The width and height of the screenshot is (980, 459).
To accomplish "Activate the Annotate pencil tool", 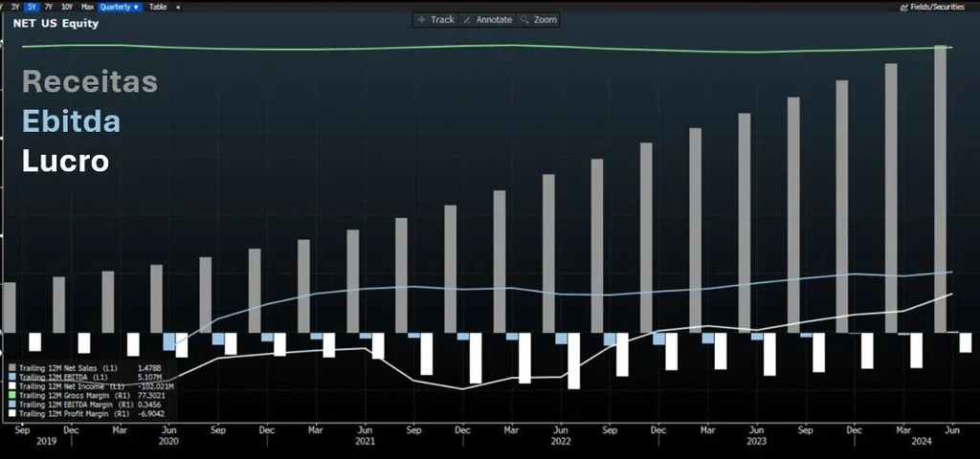I will pyautogui.click(x=487, y=20).
